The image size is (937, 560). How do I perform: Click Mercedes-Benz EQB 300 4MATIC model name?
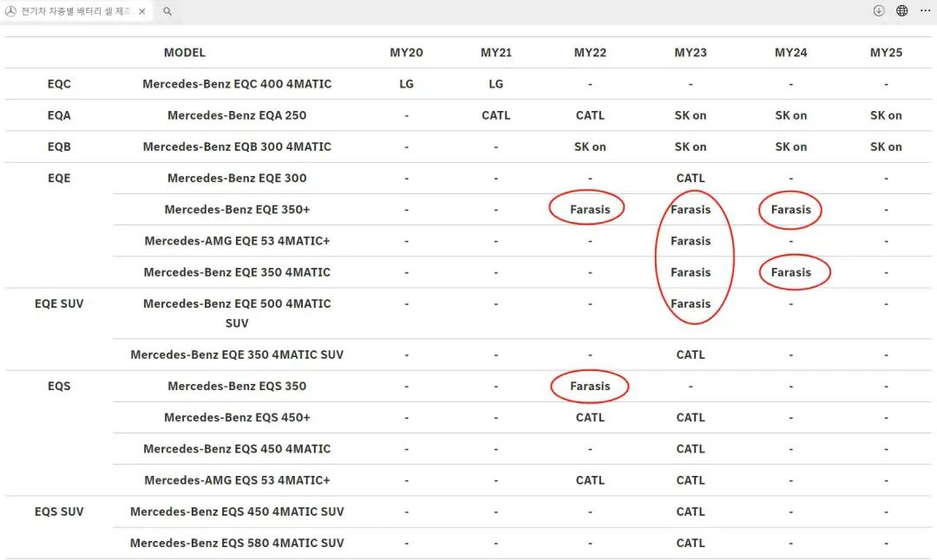(x=237, y=147)
